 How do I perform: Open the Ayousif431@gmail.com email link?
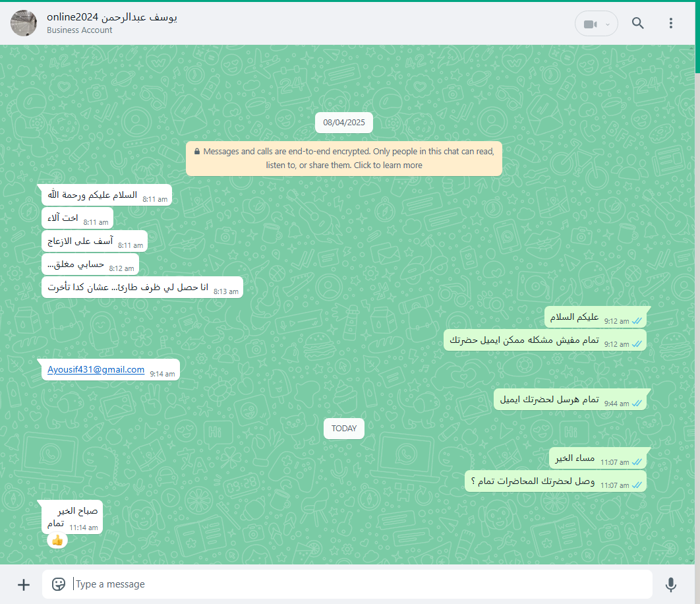(x=96, y=369)
